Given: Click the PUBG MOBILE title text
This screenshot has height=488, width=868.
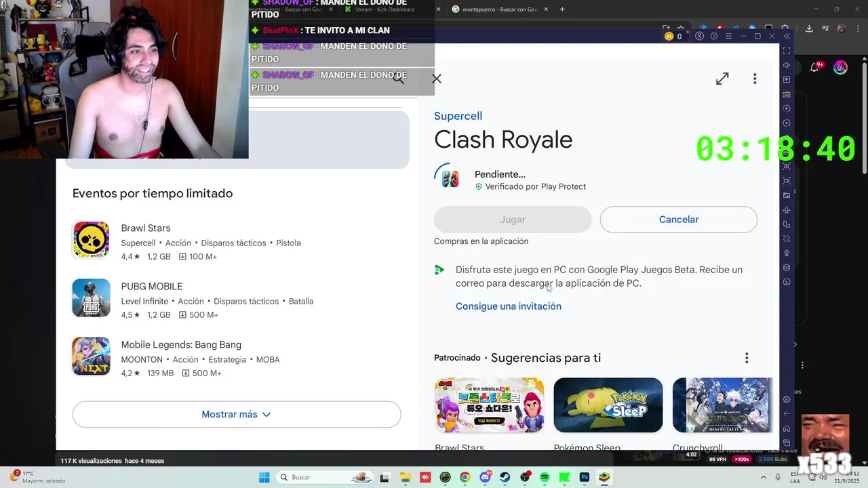Looking at the screenshot, I should pyautogui.click(x=152, y=287).
